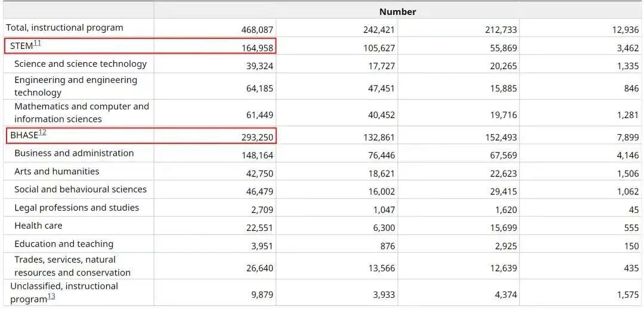Select the overall total cell 468,087
This screenshot has width=644, height=309.
[x=258, y=30]
